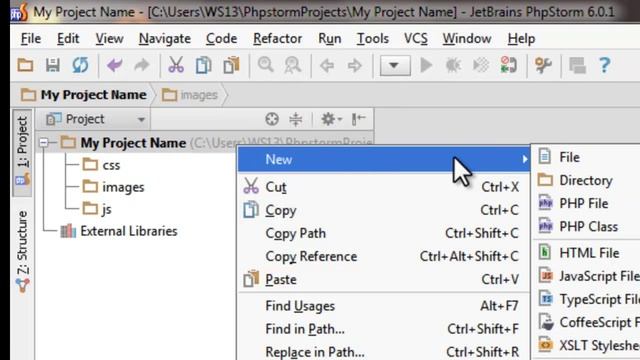
Task: Click the Cut scissors toolbar icon
Action: [x=176, y=65]
